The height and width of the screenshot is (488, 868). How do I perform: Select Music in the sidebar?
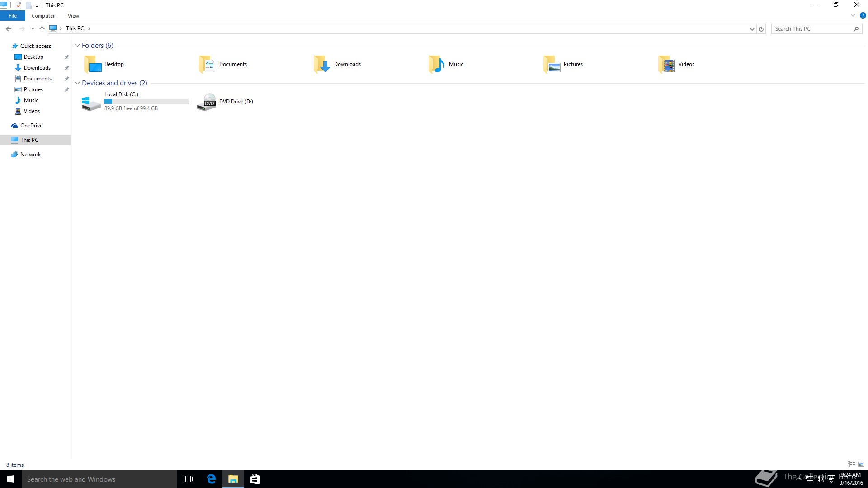(x=31, y=100)
